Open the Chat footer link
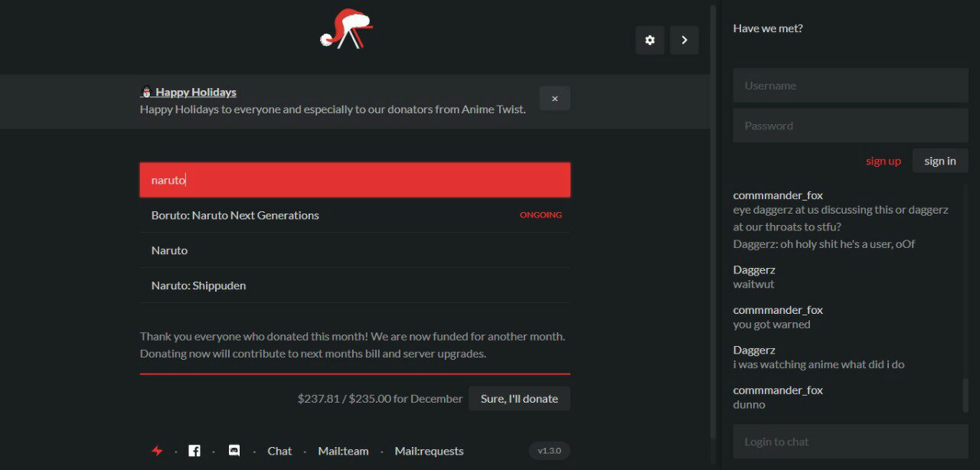The height and width of the screenshot is (470, 980). point(279,451)
